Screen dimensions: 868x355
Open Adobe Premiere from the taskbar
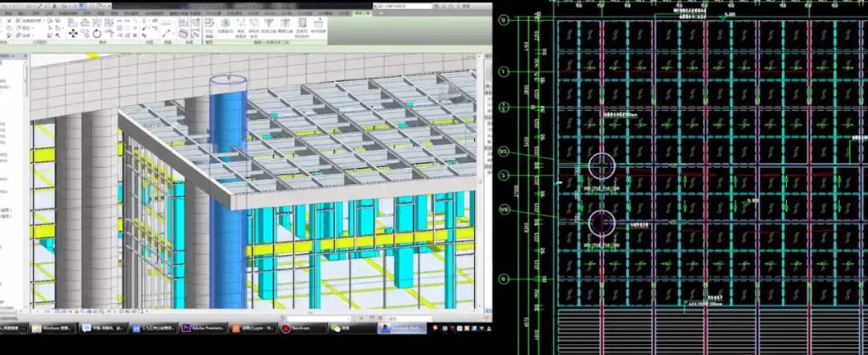click(x=204, y=328)
